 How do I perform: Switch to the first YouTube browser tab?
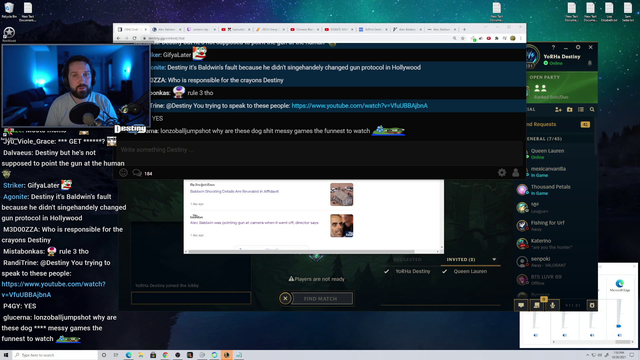point(235,29)
